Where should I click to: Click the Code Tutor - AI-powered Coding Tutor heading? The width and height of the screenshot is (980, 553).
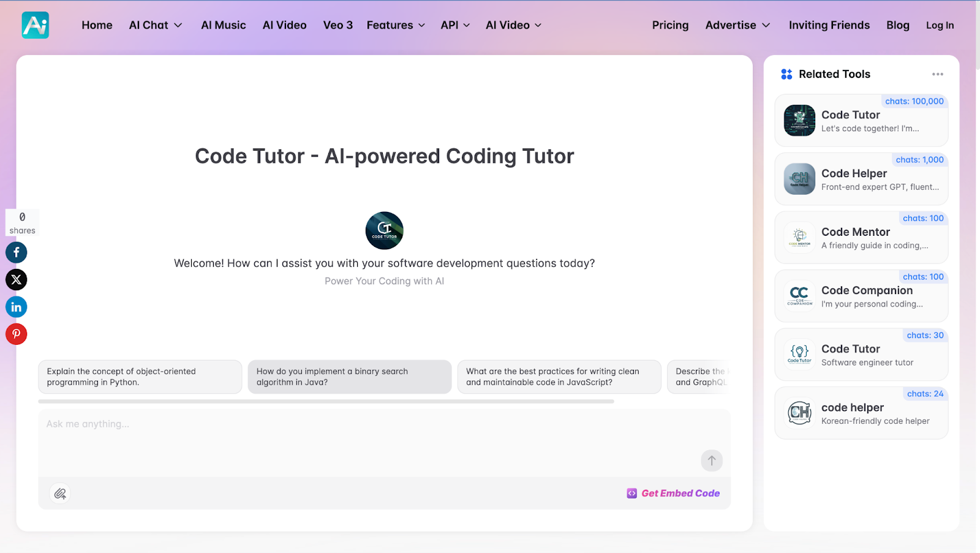tap(385, 156)
